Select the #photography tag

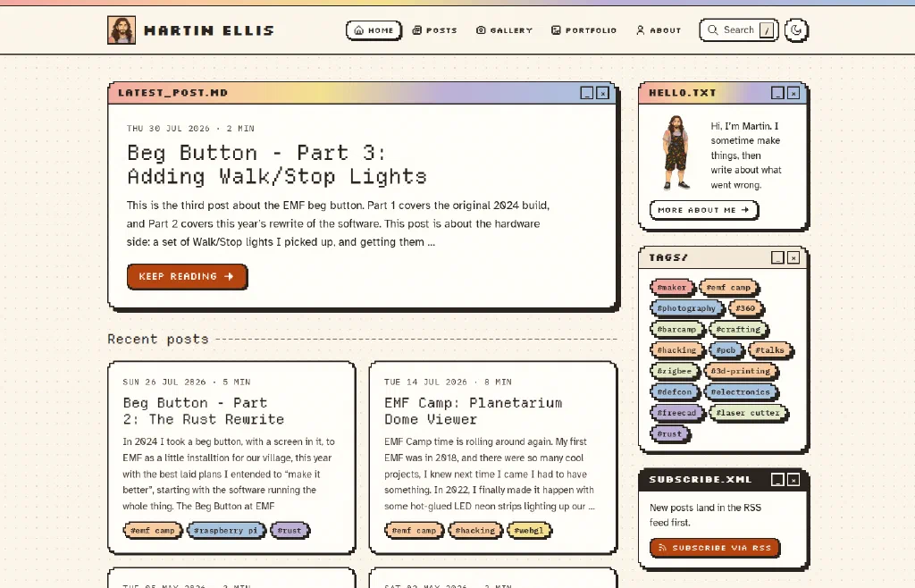click(687, 308)
